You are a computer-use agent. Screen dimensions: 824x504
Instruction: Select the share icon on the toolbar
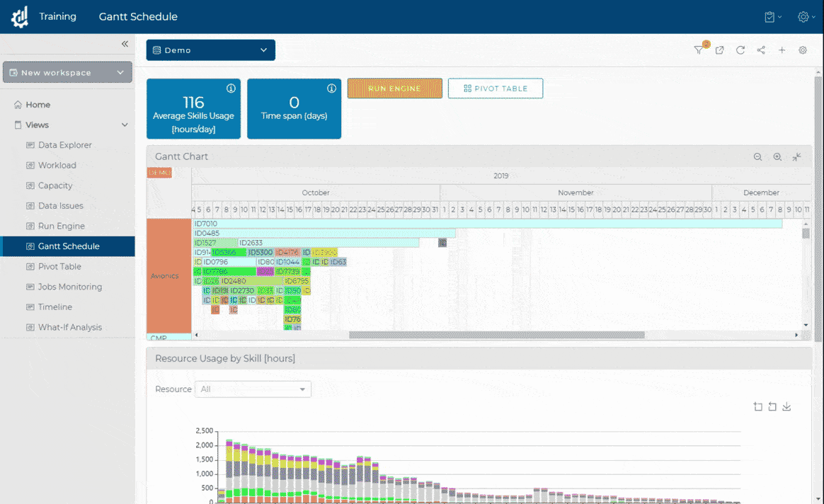[760, 50]
